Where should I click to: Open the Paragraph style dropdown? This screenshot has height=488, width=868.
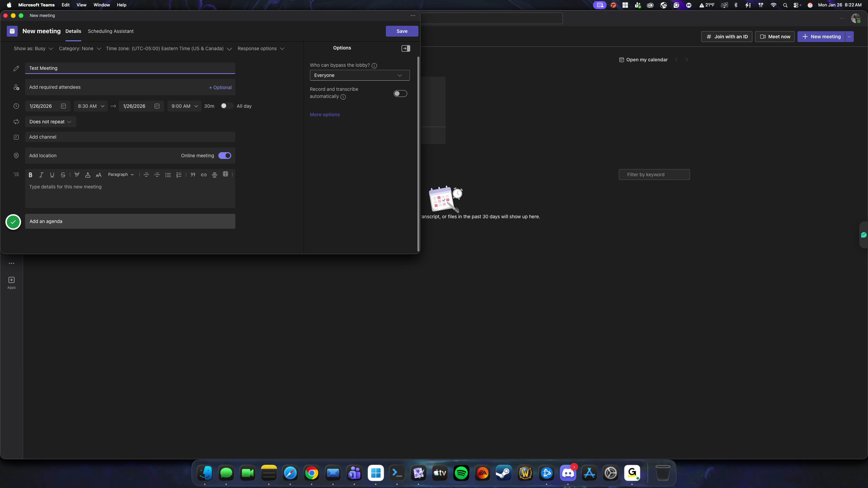[x=121, y=175]
